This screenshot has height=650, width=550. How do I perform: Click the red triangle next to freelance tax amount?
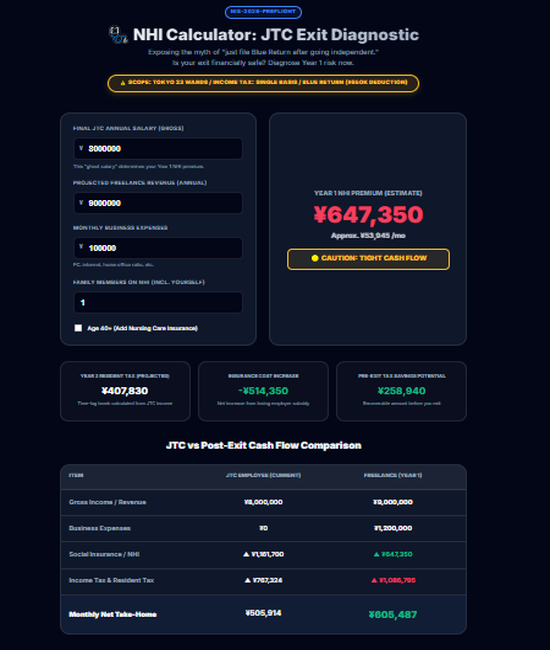(x=374, y=580)
